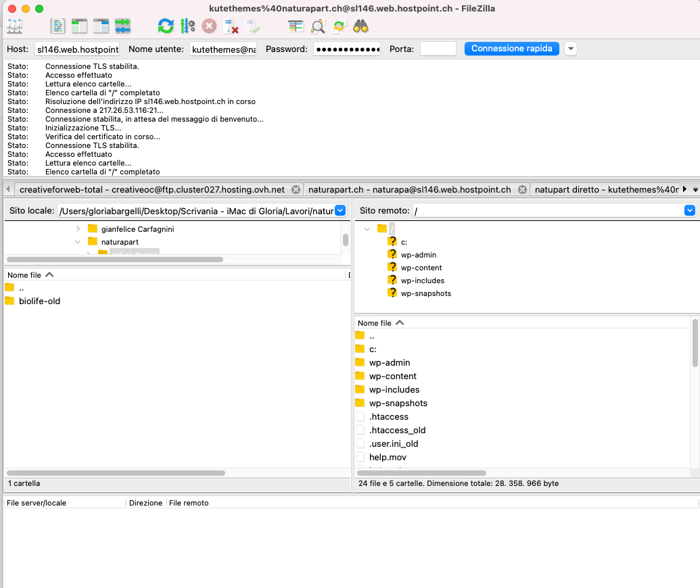The height and width of the screenshot is (588, 700).
Task: Select gianfelice Carfagnini in local tree
Action: pos(137,229)
